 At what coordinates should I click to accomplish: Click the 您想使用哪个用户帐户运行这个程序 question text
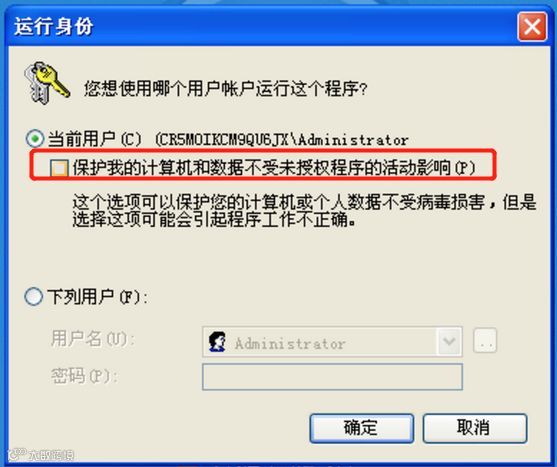pyautogui.click(x=226, y=89)
